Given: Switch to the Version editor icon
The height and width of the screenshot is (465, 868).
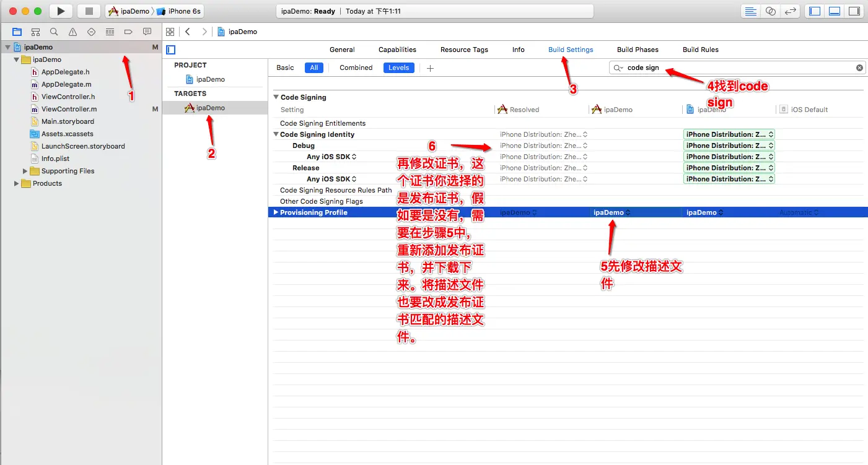Looking at the screenshot, I should [790, 11].
